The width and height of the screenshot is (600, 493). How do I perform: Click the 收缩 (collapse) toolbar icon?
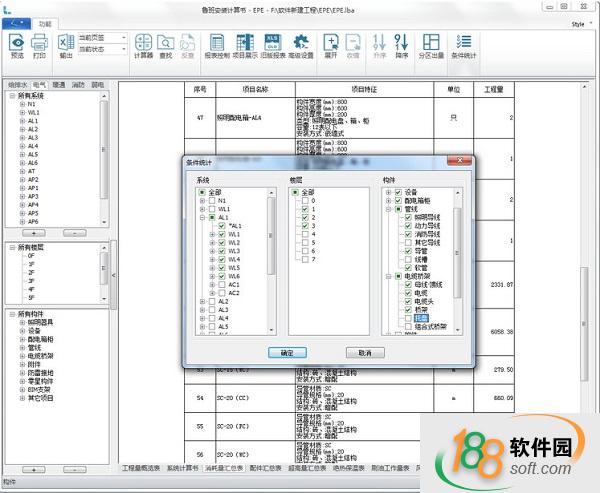[353, 43]
